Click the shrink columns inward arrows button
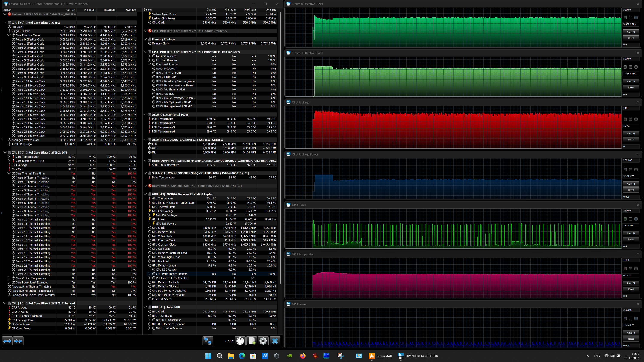644x362 pixels. (x=18, y=341)
